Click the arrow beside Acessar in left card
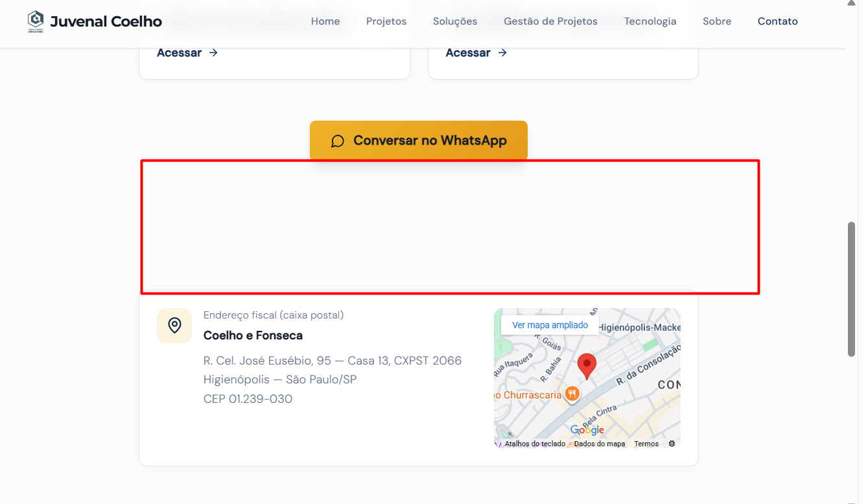This screenshot has width=868, height=504. (x=213, y=53)
